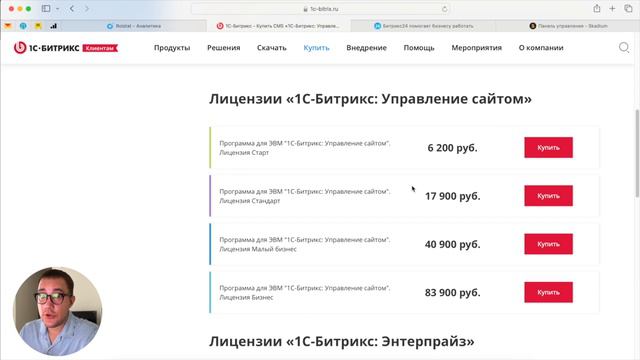The height and width of the screenshot is (360, 640).
Task: Open the Скачать menu
Action: click(x=271, y=48)
